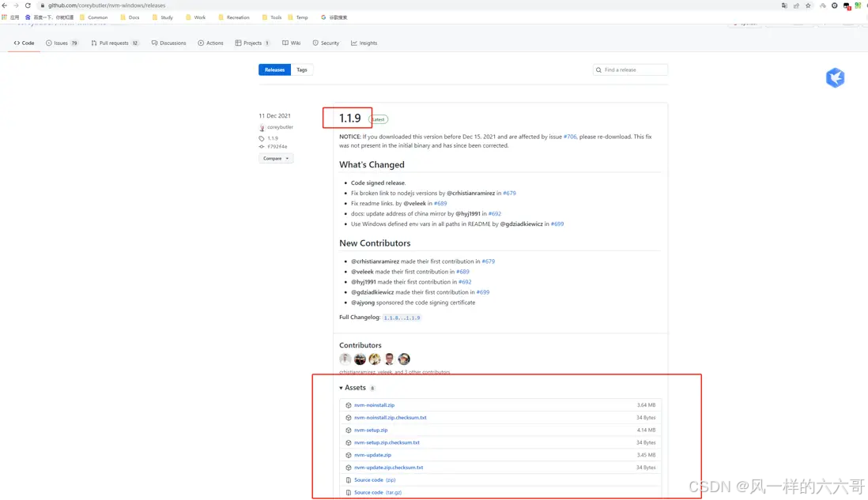The width and height of the screenshot is (868, 500).
Task: Download nvm-noinstall.zip.checksum.txt
Action: click(391, 418)
